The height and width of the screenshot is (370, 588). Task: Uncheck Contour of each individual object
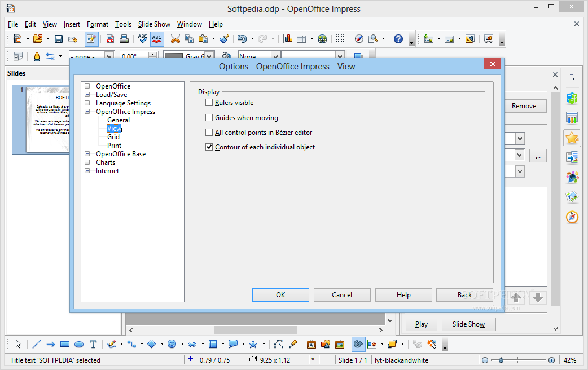tap(209, 147)
